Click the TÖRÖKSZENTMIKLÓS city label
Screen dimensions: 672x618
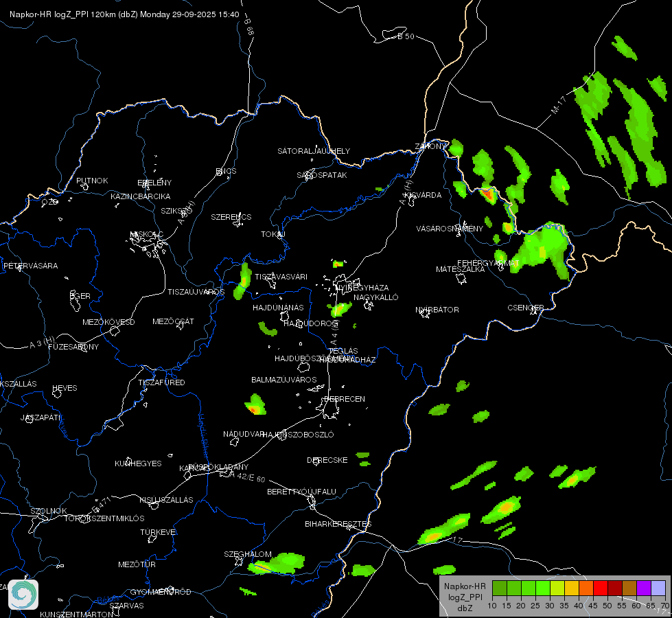click(x=104, y=518)
